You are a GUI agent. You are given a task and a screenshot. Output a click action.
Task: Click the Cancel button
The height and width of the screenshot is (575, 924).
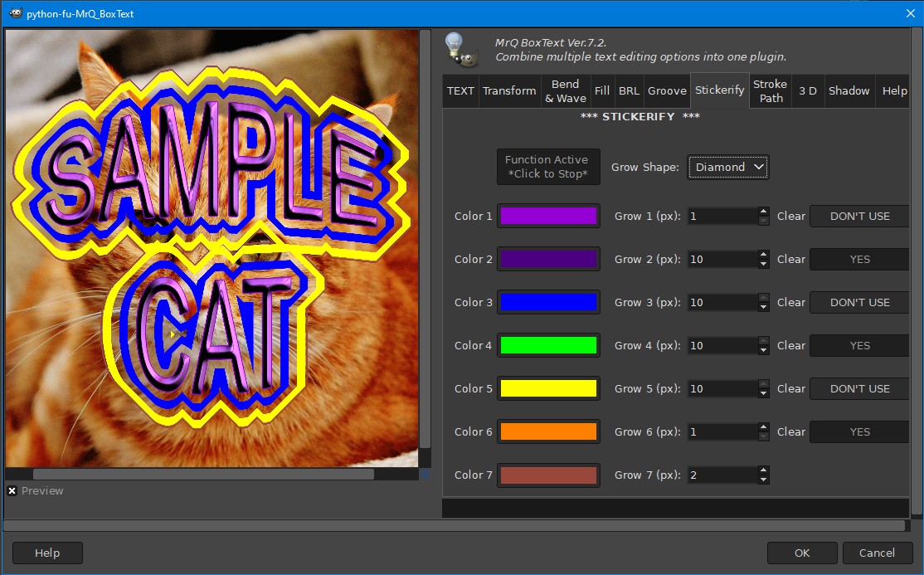point(877,553)
